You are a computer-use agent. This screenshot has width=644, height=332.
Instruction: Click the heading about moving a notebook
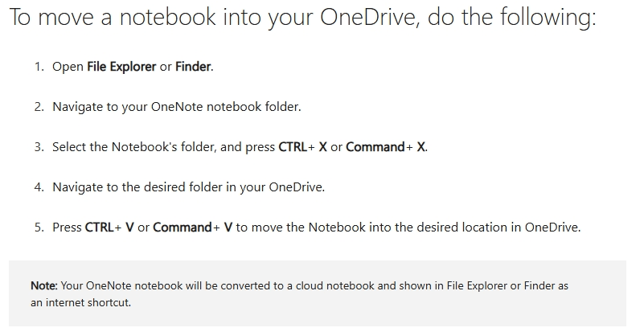pyautogui.click(x=302, y=17)
